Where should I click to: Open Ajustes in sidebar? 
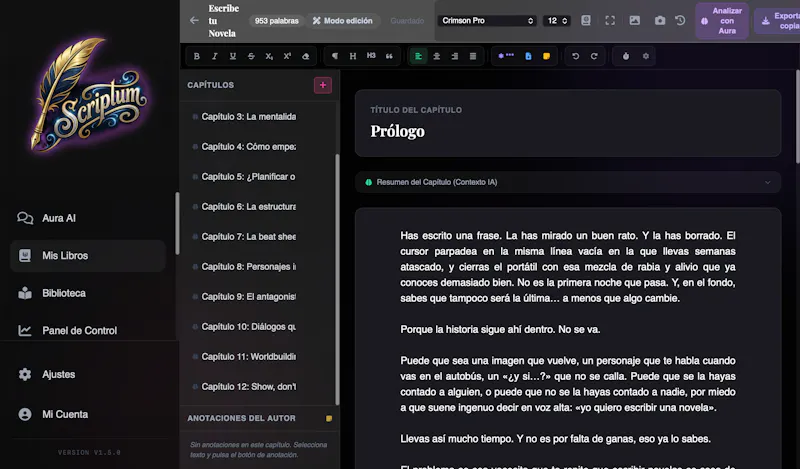click(88, 374)
